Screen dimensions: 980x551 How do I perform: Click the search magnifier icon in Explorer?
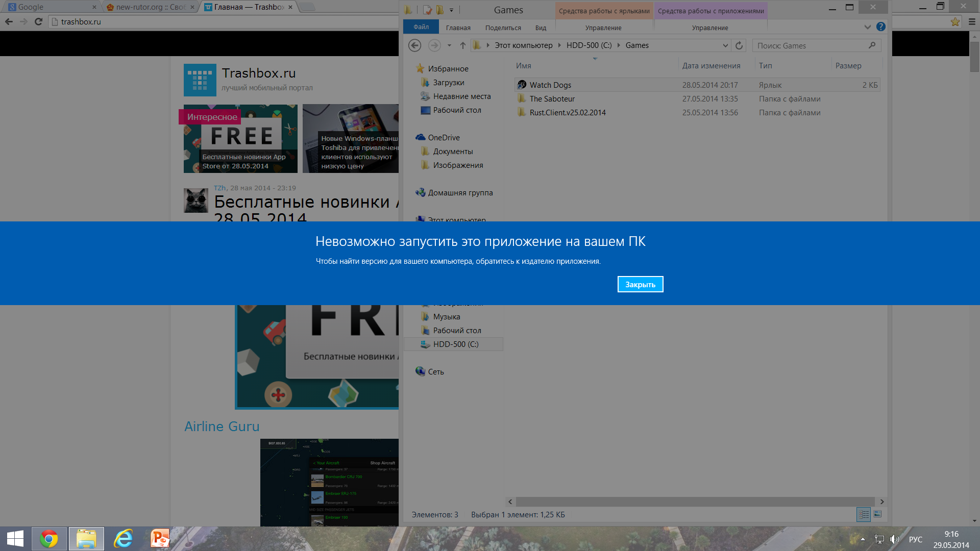tap(872, 45)
